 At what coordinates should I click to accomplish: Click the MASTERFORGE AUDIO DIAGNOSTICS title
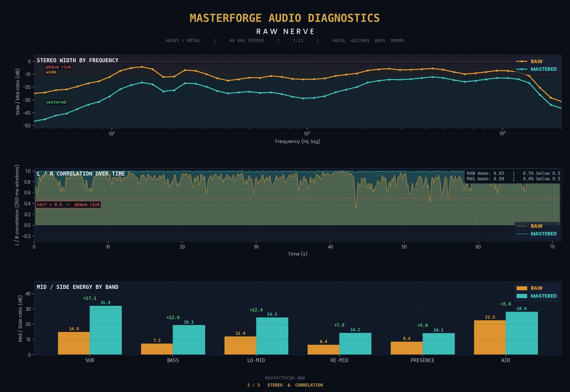(285, 18)
